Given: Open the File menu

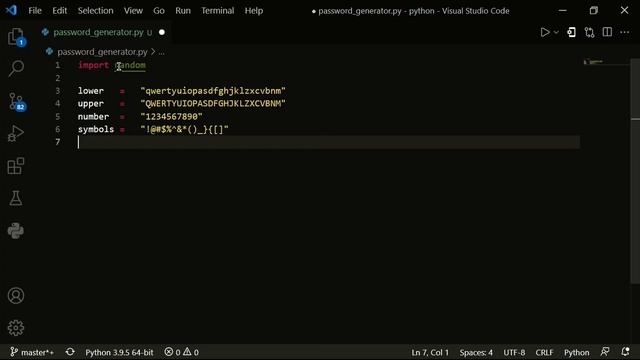Looking at the screenshot, I should (x=35, y=11).
